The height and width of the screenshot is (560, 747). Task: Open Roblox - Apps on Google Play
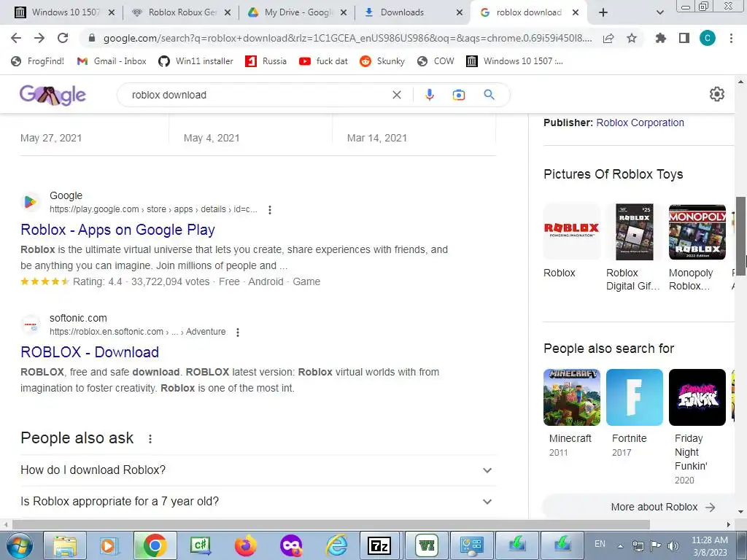click(x=117, y=230)
